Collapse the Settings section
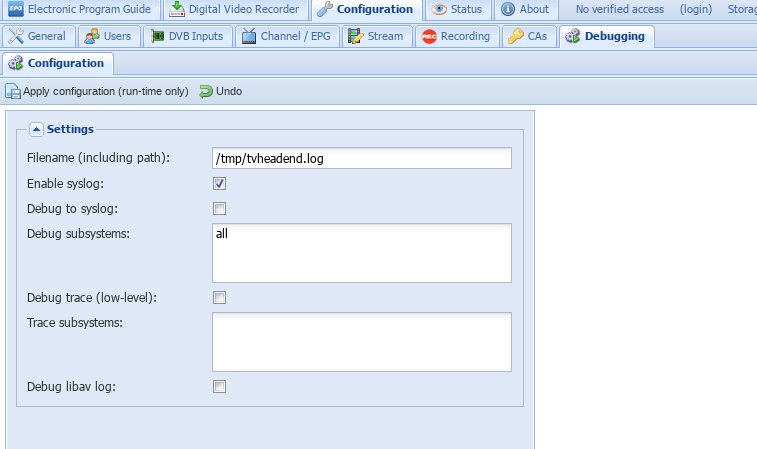Screen dimensions: 757x449 36,129
